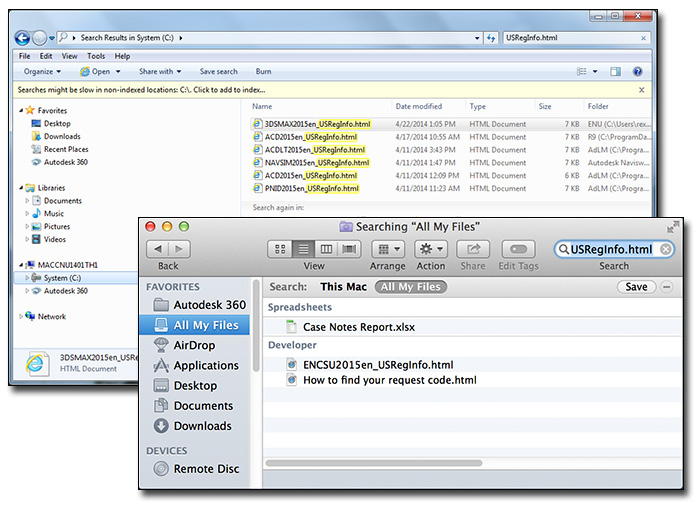Viewport: 696px width, 506px height.
Task: Clear the Finder search field
Action: 665,249
